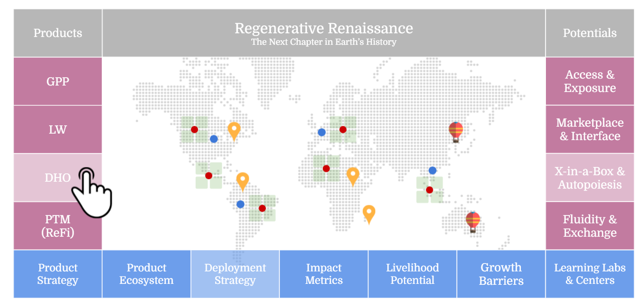Click the Regenerative Renaissance title
Screen dimensions: 644x307
324,28
